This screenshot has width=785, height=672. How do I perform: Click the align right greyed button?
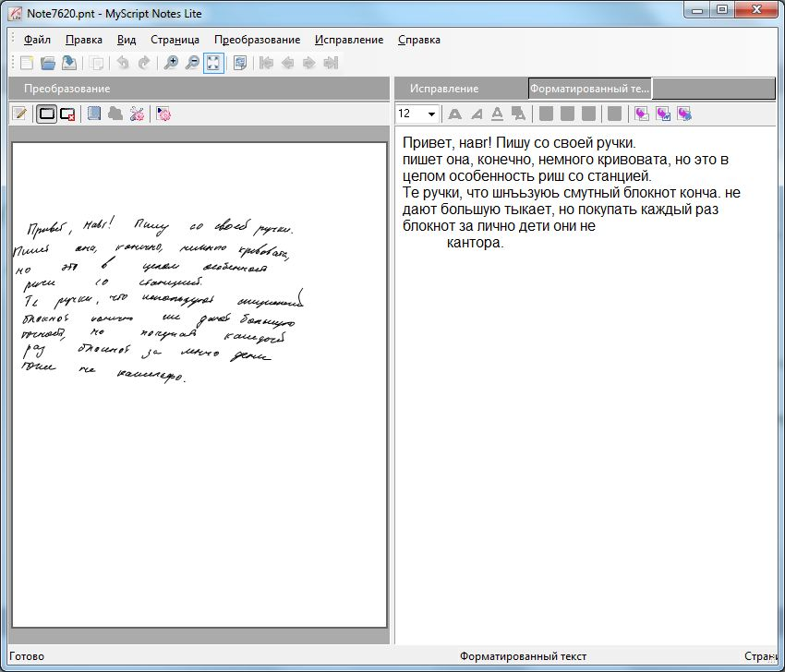click(x=589, y=114)
